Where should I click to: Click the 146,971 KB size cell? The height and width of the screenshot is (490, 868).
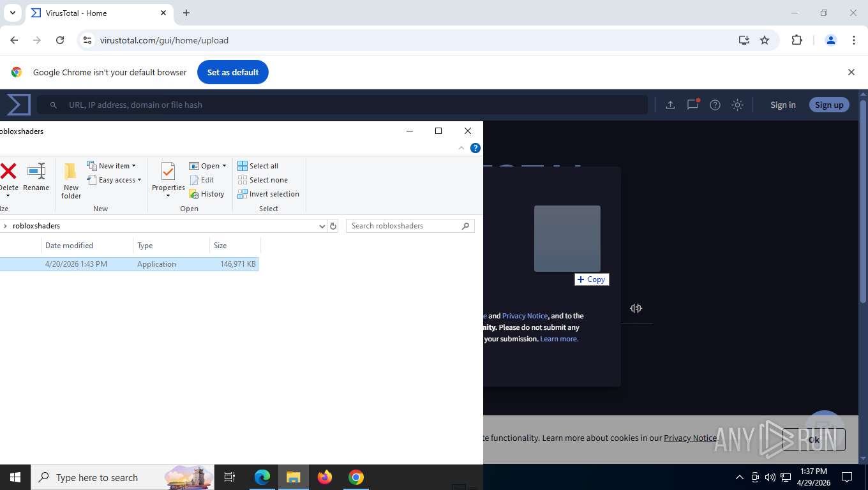coord(238,264)
